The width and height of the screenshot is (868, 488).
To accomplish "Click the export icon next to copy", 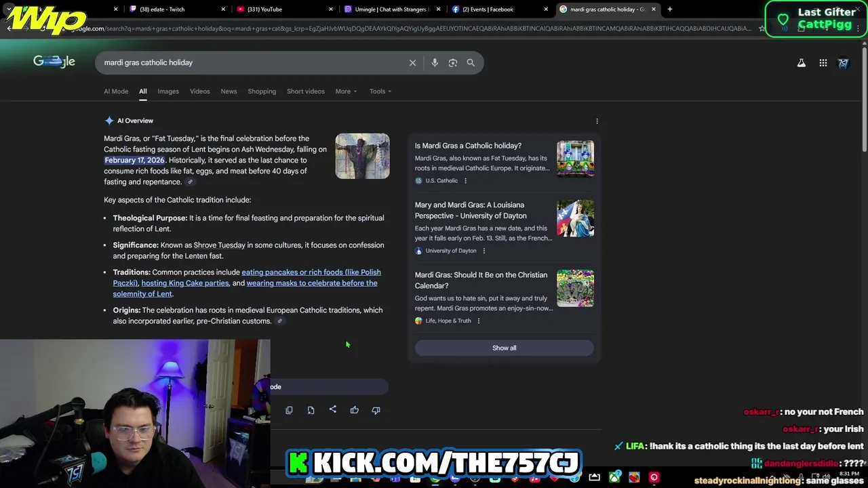I will (311, 410).
